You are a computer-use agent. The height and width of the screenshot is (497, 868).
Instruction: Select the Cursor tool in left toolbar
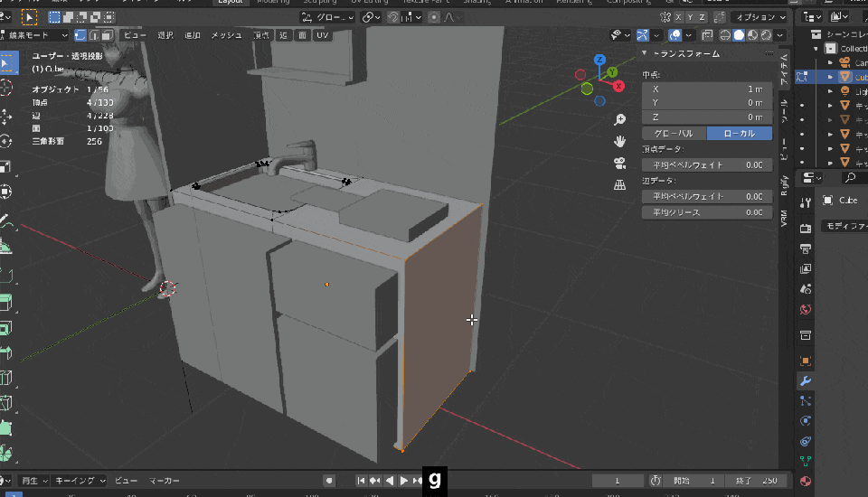pos(7,88)
